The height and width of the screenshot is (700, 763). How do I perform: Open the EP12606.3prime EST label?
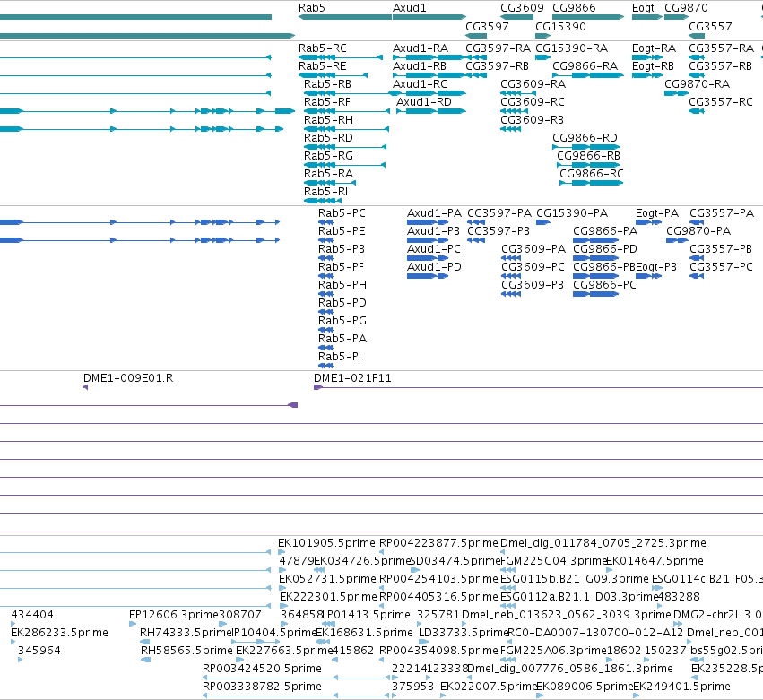pos(174,615)
